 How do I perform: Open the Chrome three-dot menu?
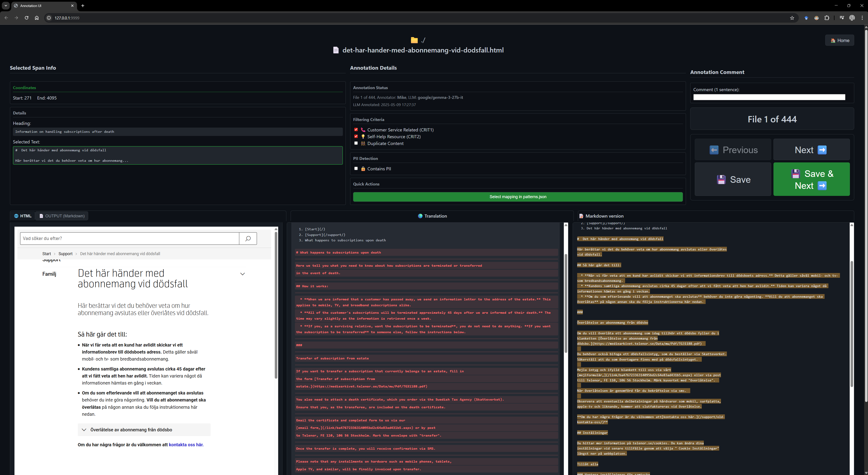(862, 18)
